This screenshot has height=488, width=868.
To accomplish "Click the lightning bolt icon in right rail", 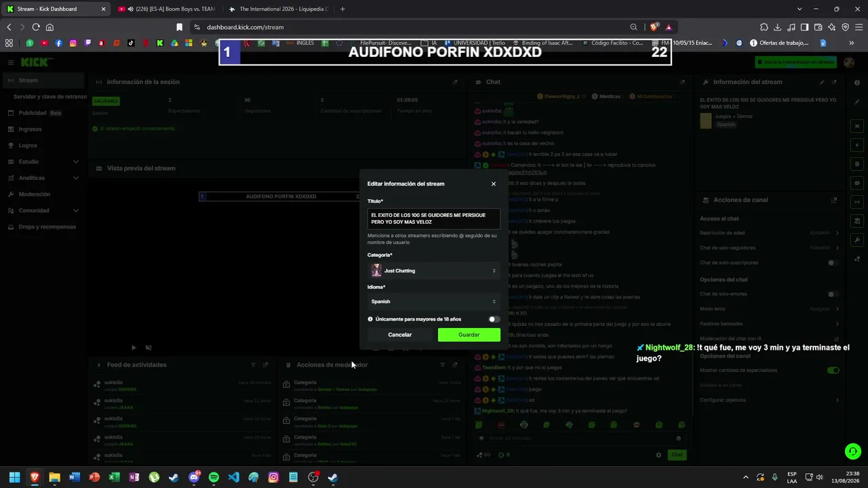I will (x=857, y=145).
